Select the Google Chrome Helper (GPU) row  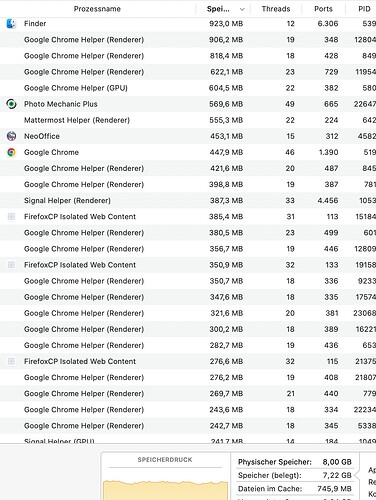[188, 88]
